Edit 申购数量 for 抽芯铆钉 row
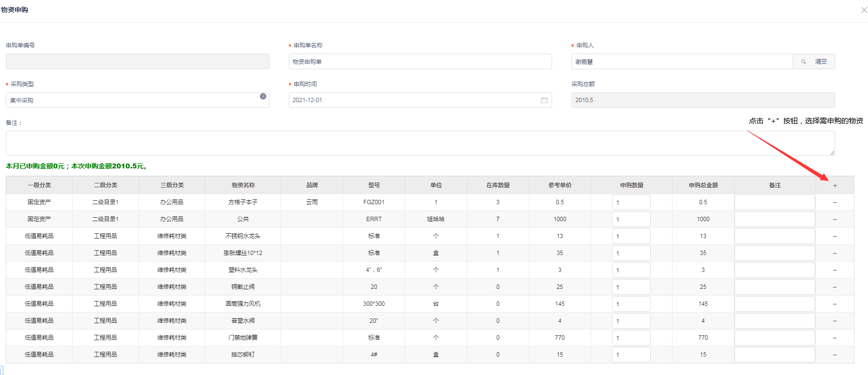 pos(631,355)
